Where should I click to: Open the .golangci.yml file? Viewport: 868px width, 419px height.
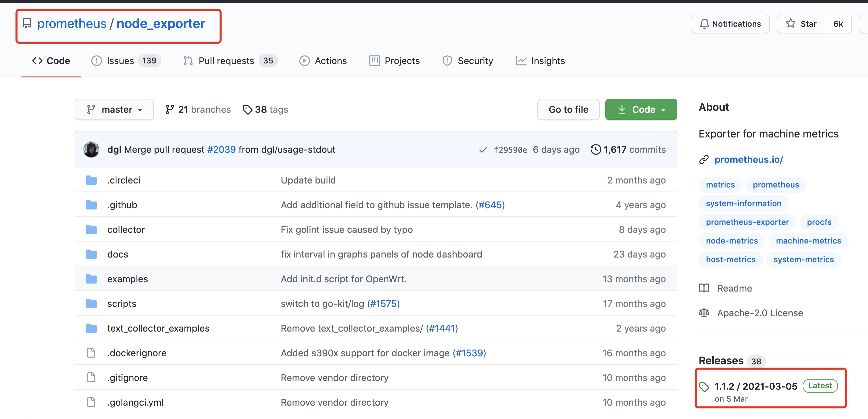coord(135,402)
